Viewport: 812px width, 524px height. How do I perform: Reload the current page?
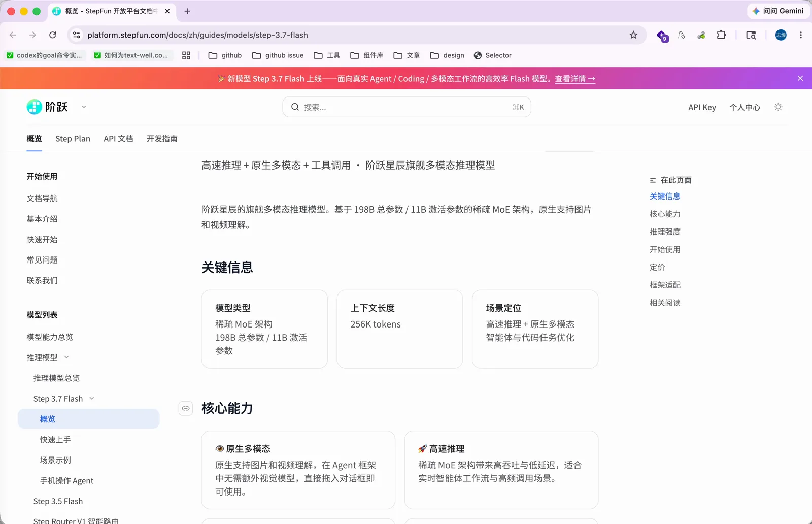coord(53,35)
